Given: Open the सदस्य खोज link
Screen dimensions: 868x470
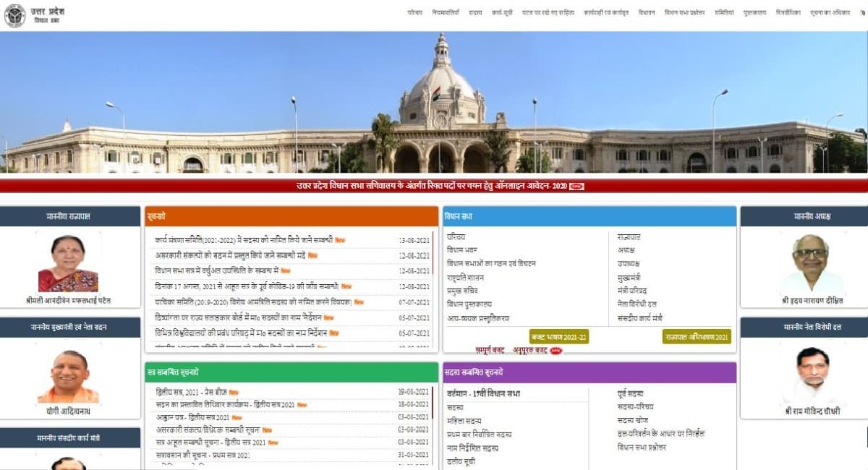Looking at the screenshot, I should (632, 421).
